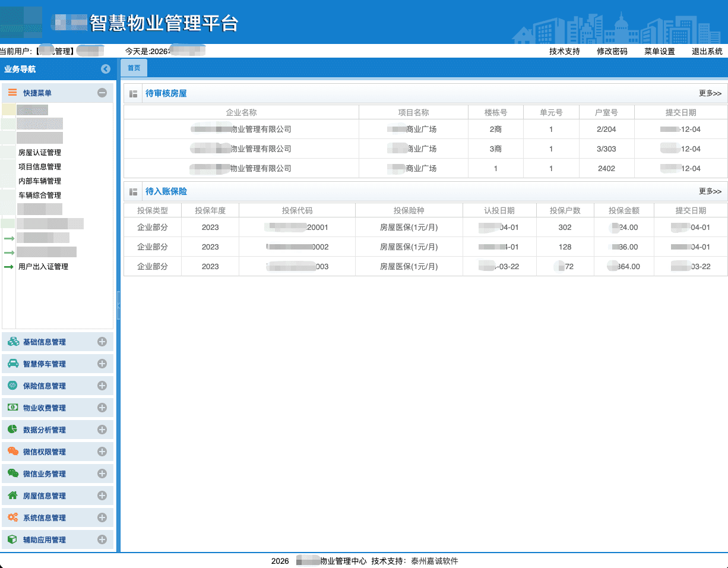
Task: Click the 房屋信息管理 house icon
Action: click(x=12, y=496)
